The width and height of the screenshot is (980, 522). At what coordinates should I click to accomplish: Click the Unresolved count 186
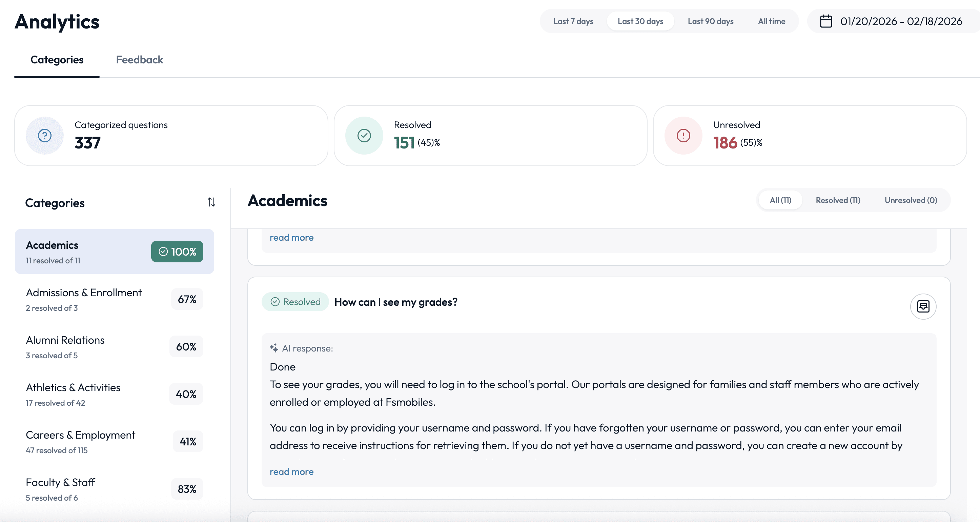tap(725, 143)
